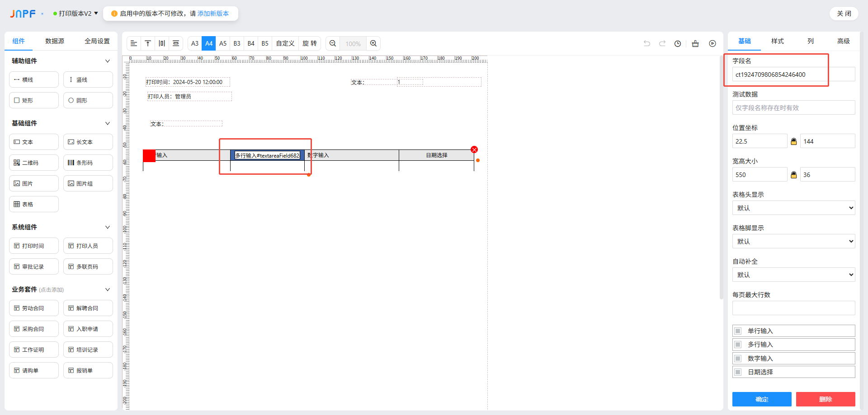Screen dimensions: 868x415
Task: Switch to the 数据源 tab
Action: point(55,41)
